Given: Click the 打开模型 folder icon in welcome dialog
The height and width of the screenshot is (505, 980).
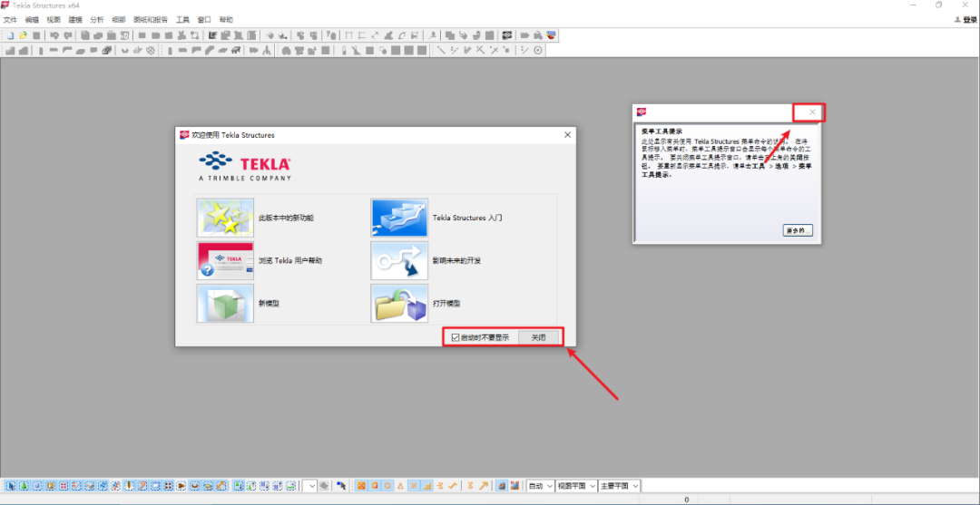Looking at the screenshot, I should [x=399, y=303].
